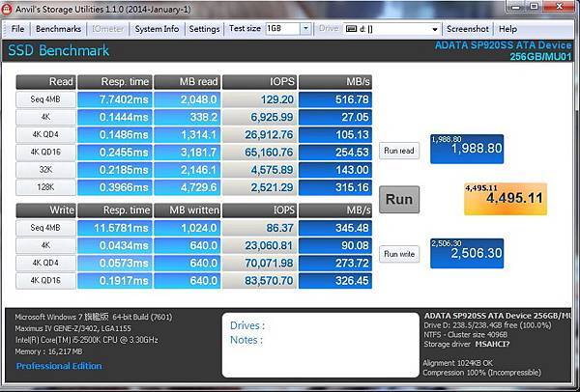Open the Settings menu
Screen dimensions: 580x392
pyautogui.click(x=204, y=29)
